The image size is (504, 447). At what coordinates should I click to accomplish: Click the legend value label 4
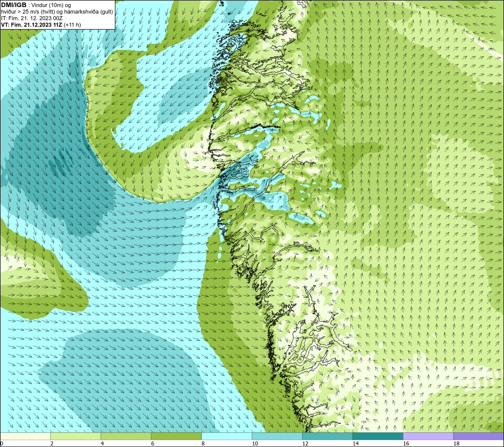point(102,444)
